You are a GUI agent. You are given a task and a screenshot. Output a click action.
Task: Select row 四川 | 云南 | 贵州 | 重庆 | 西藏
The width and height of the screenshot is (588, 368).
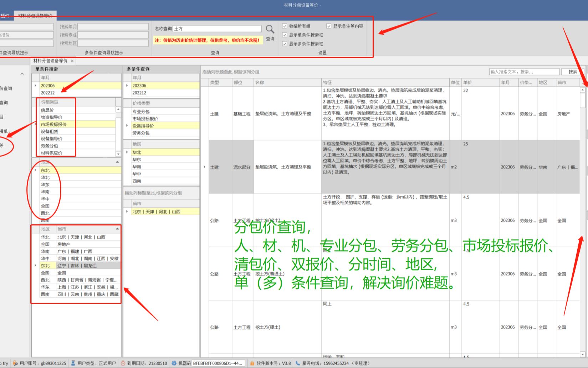(x=80, y=294)
